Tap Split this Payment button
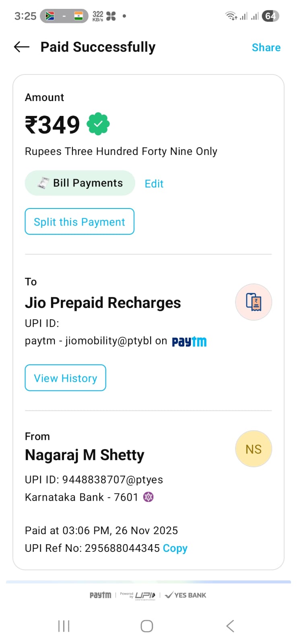The height and width of the screenshot is (644, 297). pos(79,221)
